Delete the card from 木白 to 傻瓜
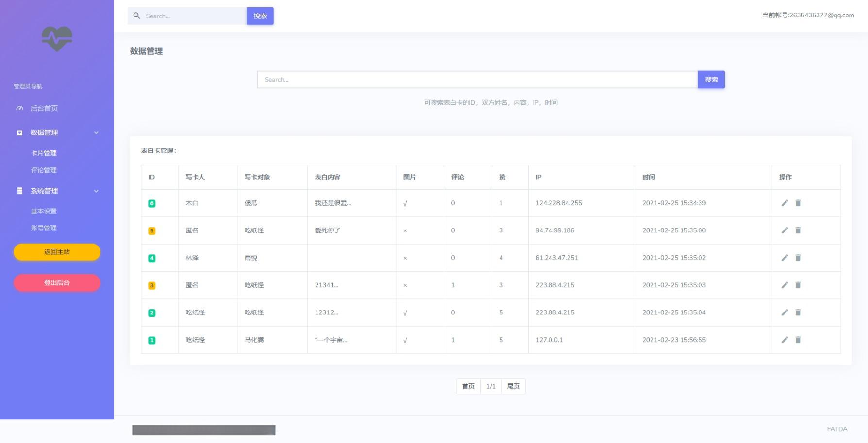Image resolution: width=868 pixels, height=443 pixels. pyautogui.click(x=798, y=203)
